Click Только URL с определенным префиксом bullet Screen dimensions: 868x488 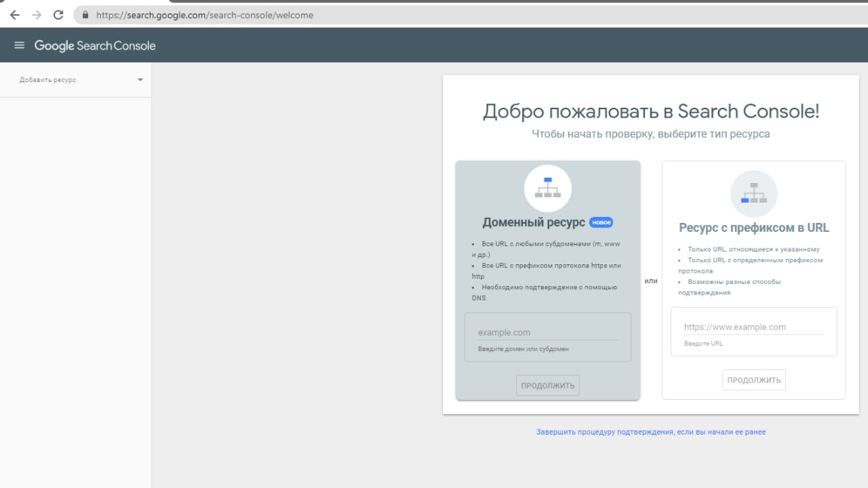click(x=750, y=265)
